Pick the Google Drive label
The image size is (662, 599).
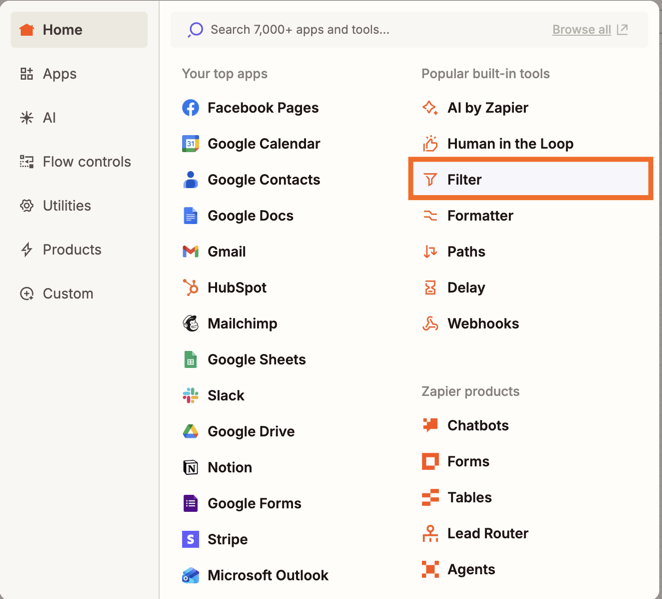click(x=251, y=431)
